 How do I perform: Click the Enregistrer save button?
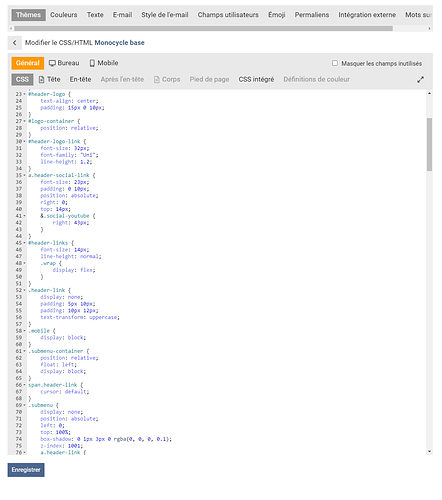point(26,470)
